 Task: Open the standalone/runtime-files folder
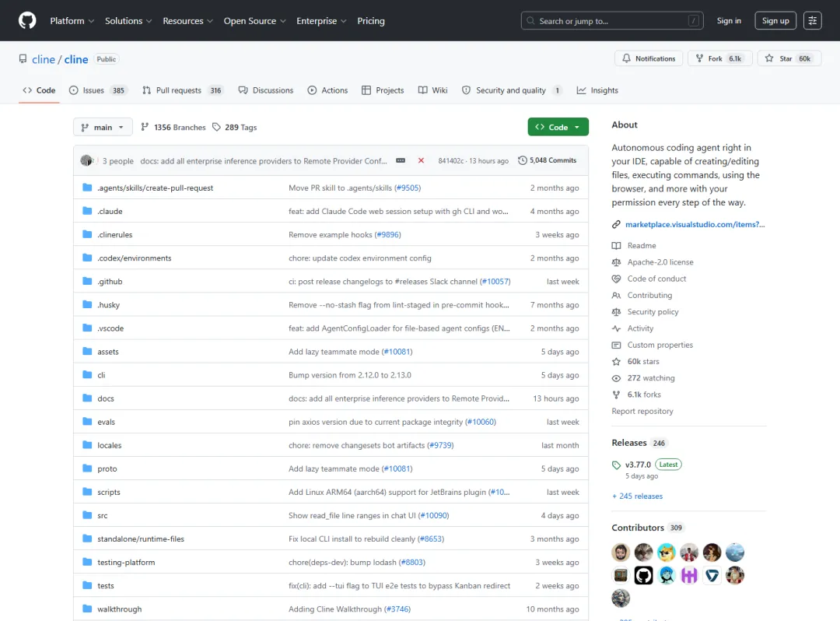[141, 539]
